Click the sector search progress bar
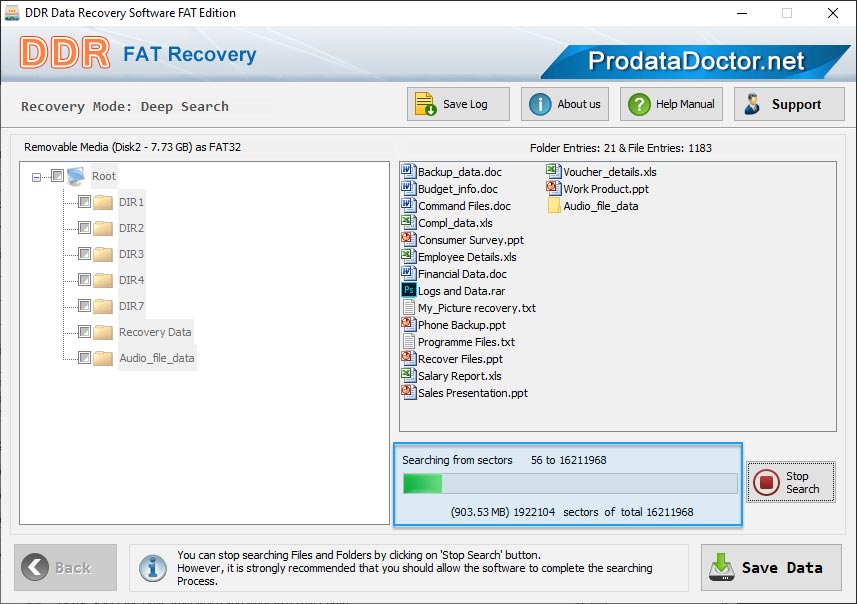 (x=570, y=484)
